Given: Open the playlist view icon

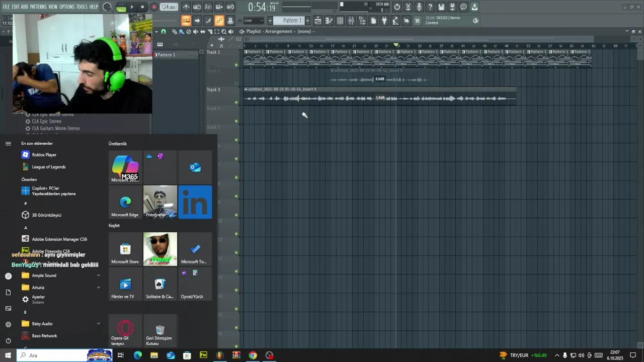Looking at the screenshot, I should 318,21.
